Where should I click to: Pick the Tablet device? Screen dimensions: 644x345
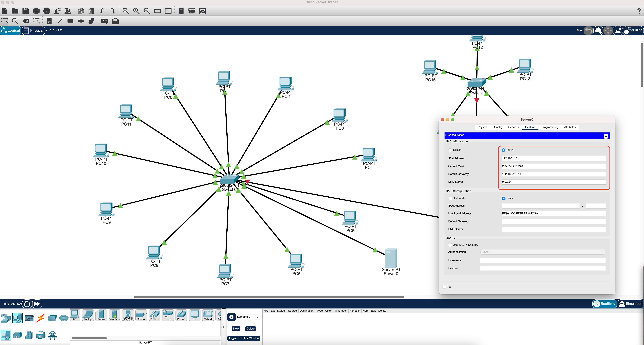click(x=208, y=316)
